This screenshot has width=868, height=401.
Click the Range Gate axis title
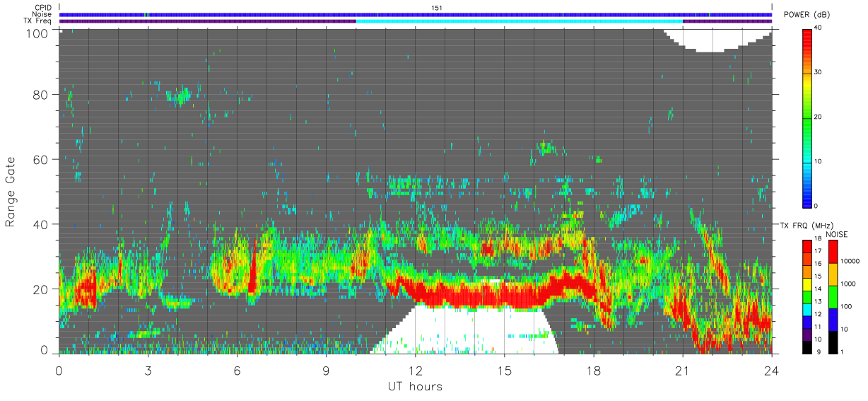pos(11,192)
